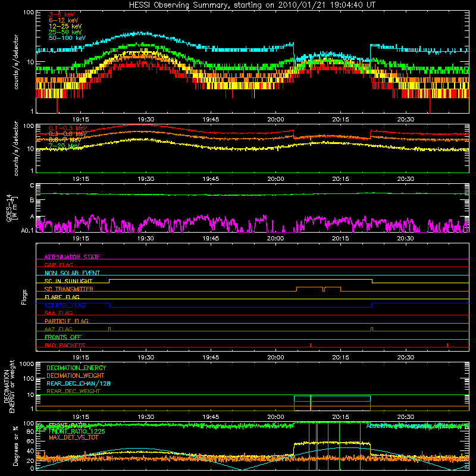
Task: Choose the PARTICLE_FLAG label
Action: tap(67, 321)
